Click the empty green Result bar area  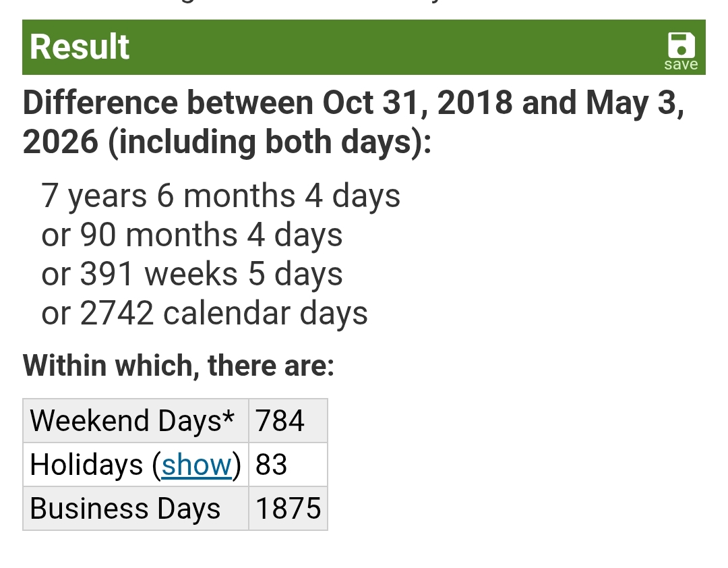click(394, 47)
